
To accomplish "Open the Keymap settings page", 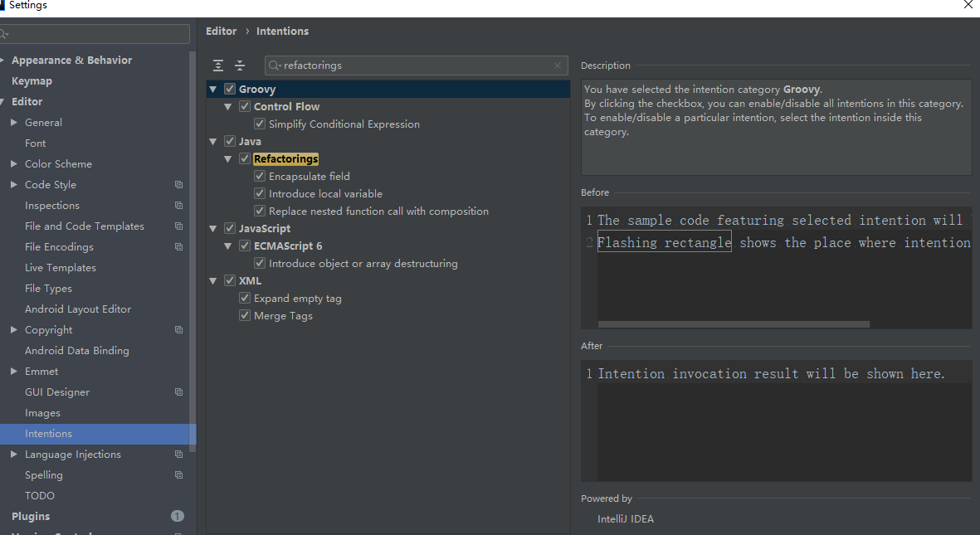I will pyautogui.click(x=32, y=81).
